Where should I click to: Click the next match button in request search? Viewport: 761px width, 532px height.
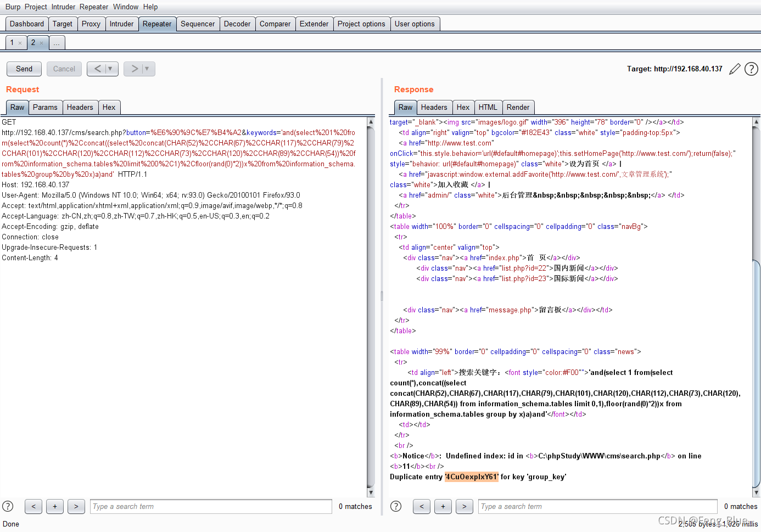[x=76, y=506]
